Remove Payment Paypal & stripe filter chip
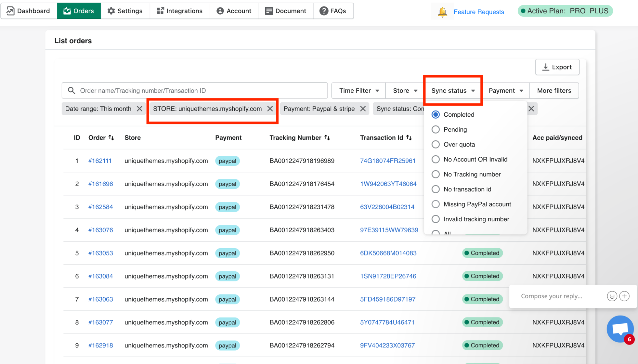 pos(363,109)
